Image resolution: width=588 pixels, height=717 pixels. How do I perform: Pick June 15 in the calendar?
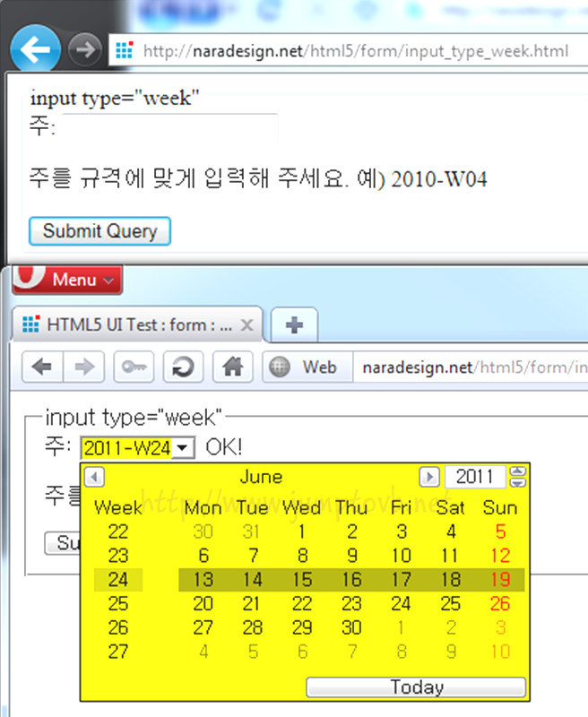tap(302, 580)
